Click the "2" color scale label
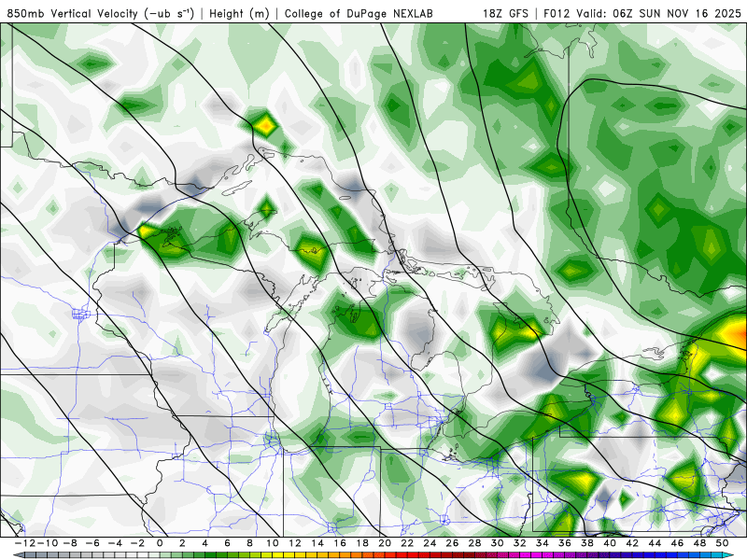Screen dimensions: 747x560 pos(182,543)
